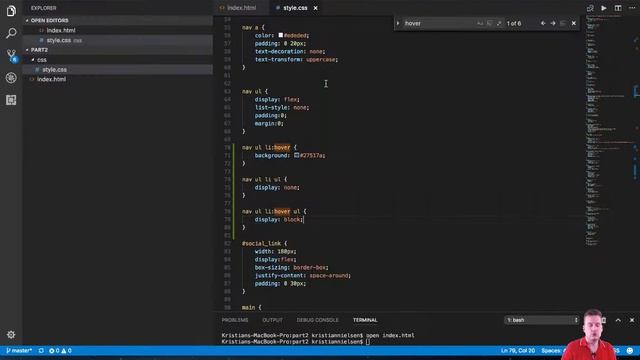Image resolution: width=640 pixels, height=360 pixels.
Task: Click the master branch in status bar
Action: pos(19,351)
